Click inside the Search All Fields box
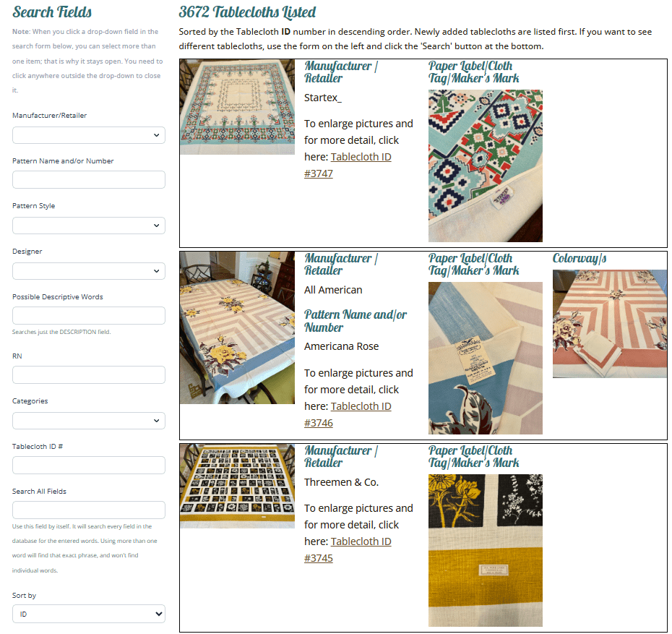Image resolution: width=672 pixels, height=634 pixels. (88, 510)
